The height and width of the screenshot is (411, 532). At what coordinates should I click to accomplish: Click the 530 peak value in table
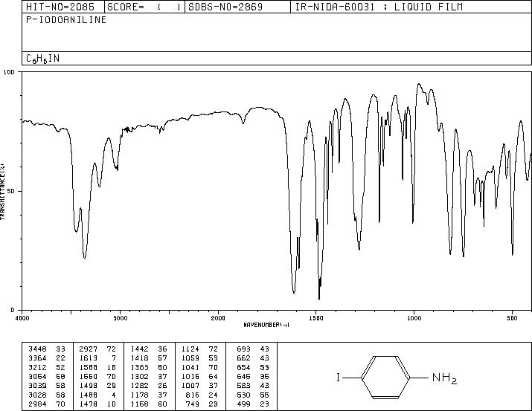click(243, 395)
